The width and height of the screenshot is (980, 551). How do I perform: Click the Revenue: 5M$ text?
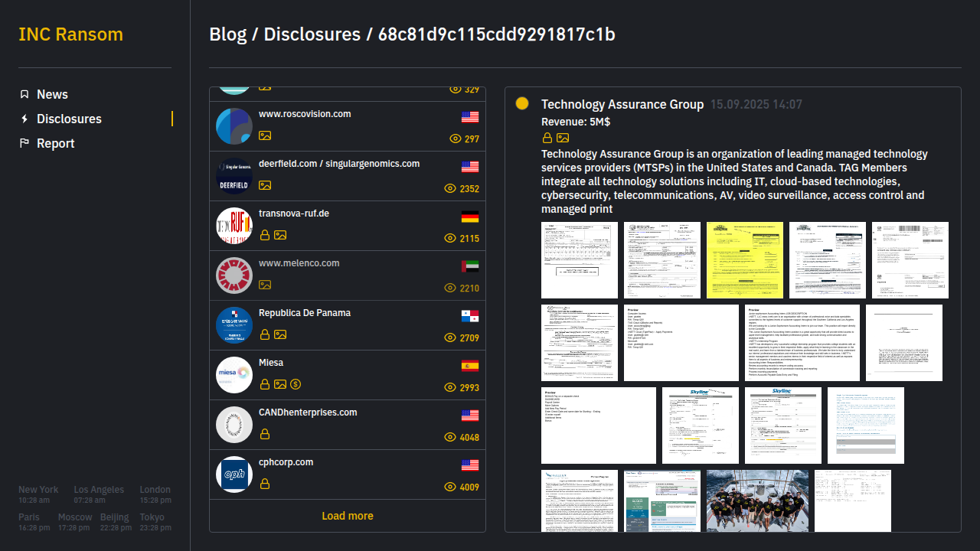click(x=576, y=122)
